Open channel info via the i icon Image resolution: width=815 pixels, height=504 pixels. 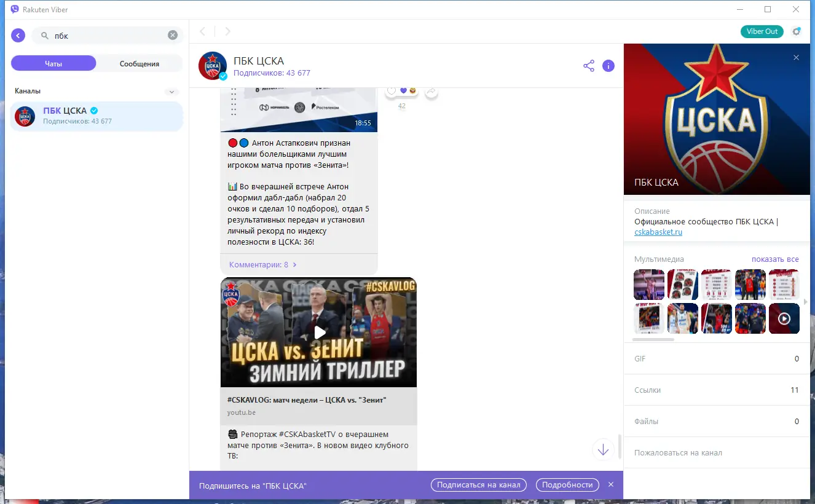tap(608, 65)
